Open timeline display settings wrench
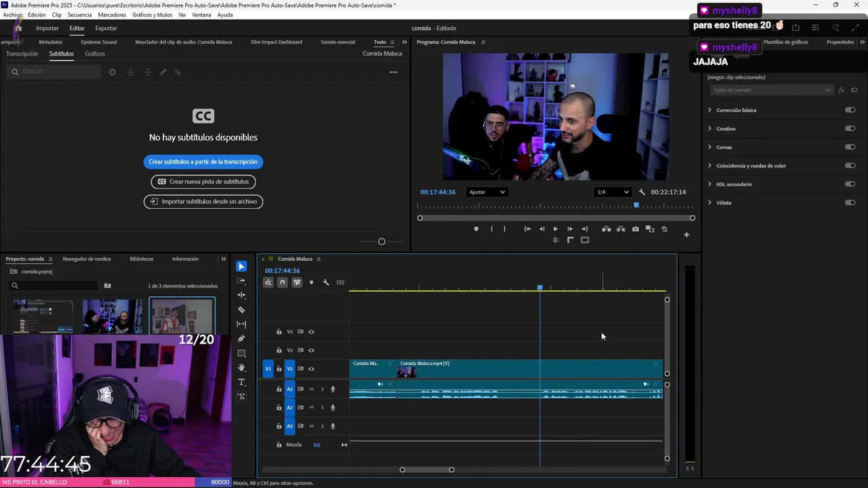868x488 pixels. pyautogui.click(x=325, y=283)
